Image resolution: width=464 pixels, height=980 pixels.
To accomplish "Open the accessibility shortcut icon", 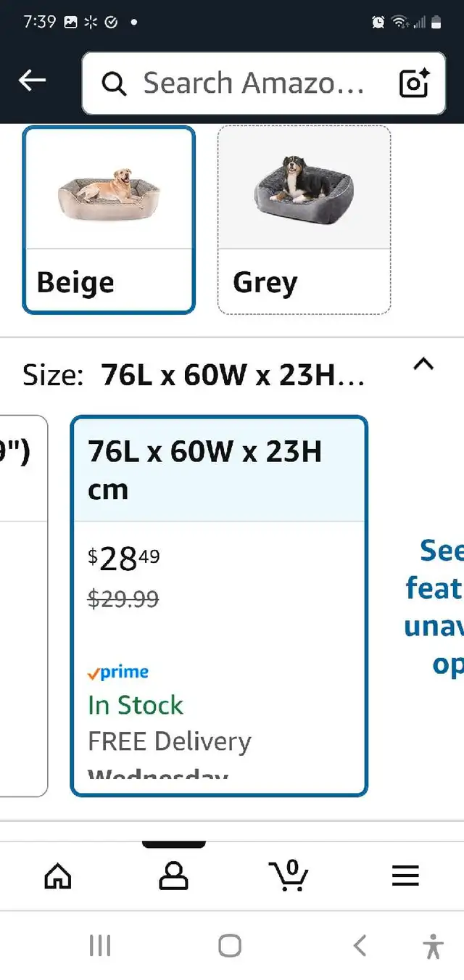I will [x=434, y=947].
